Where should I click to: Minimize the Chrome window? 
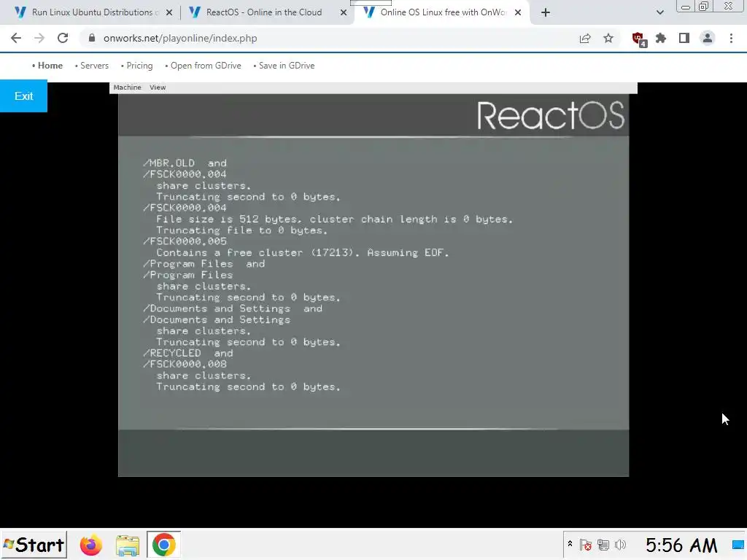(x=686, y=7)
